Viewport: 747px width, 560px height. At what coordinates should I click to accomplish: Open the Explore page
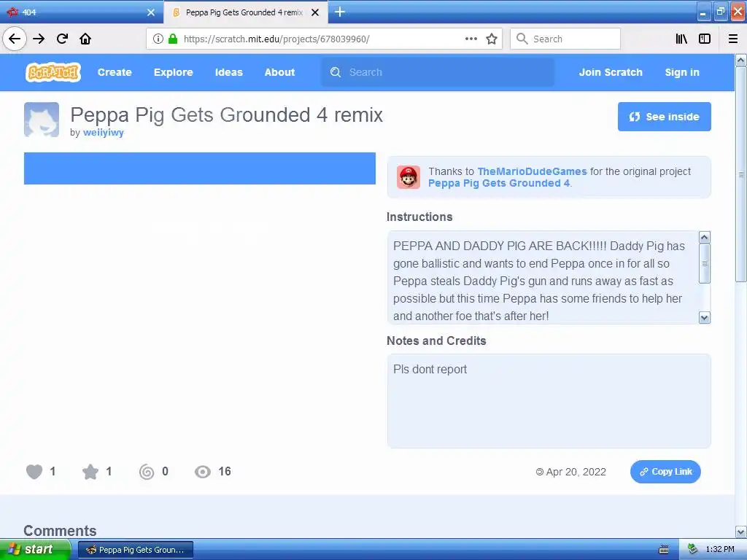pos(174,72)
